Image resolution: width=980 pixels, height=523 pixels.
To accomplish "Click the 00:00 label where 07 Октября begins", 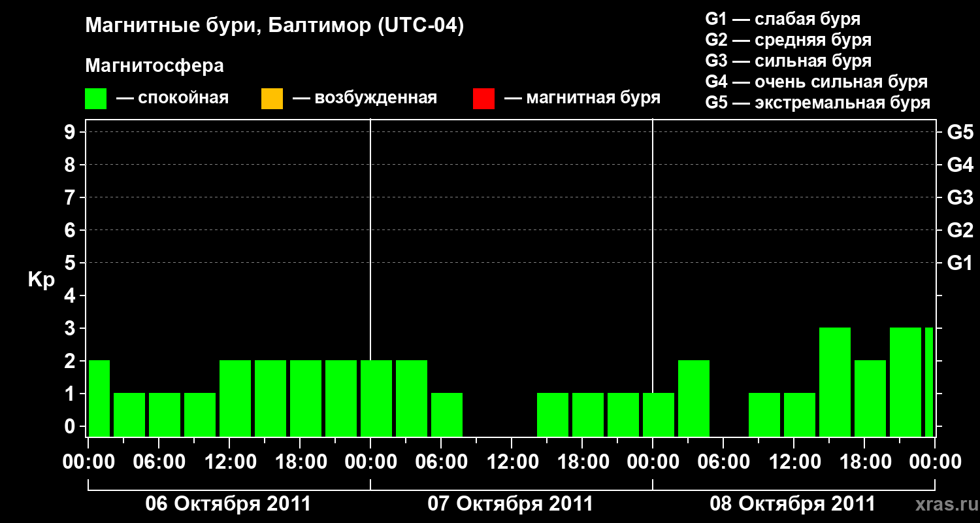I will pyautogui.click(x=370, y=462).
